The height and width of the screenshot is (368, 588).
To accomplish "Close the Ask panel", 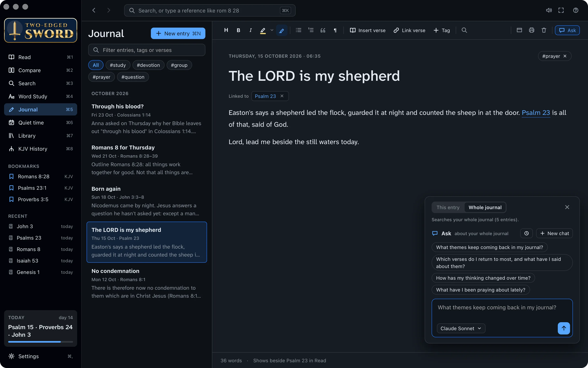I will click(567, 207).
